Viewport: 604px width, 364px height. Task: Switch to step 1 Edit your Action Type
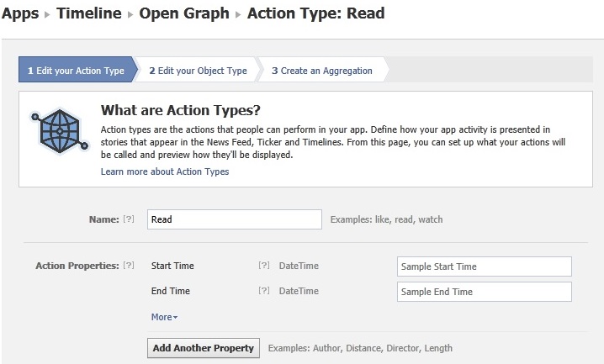pyautogui.click(x=76, y=71)
